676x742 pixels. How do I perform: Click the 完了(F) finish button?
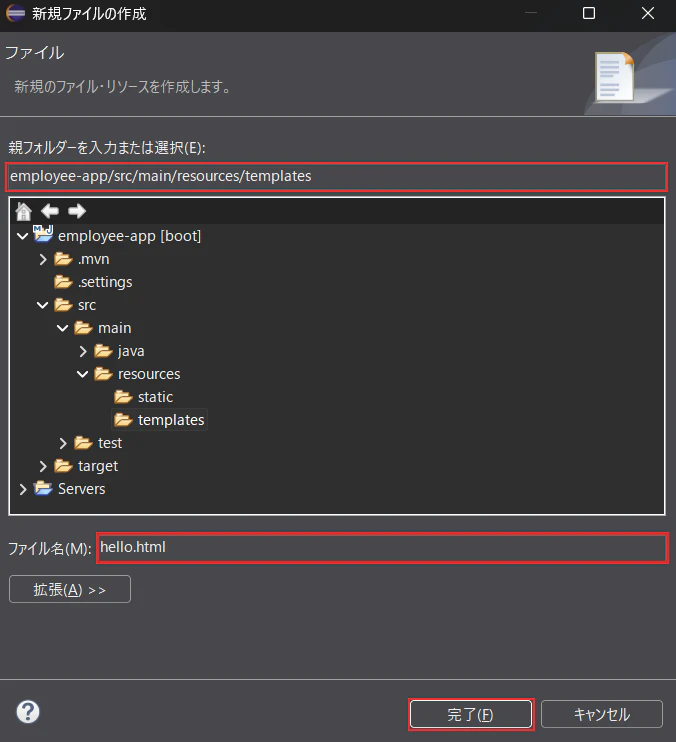(x=471, y=714)
